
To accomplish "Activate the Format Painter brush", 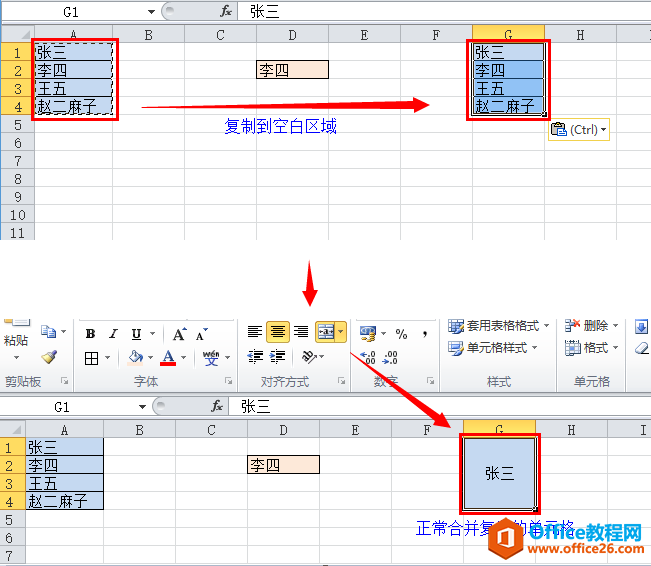I will 49,357.
